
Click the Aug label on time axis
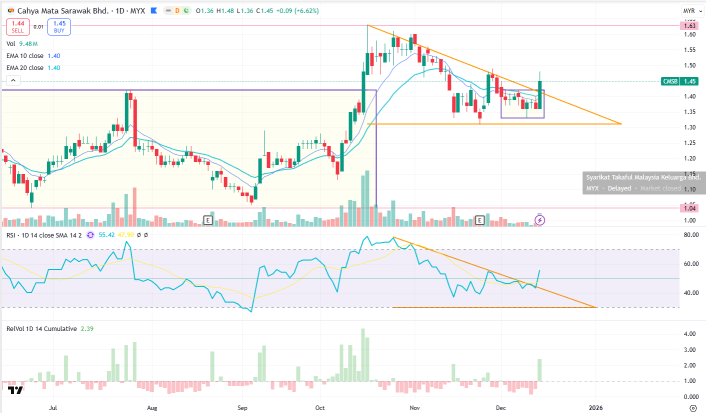[x=152, y=408]
